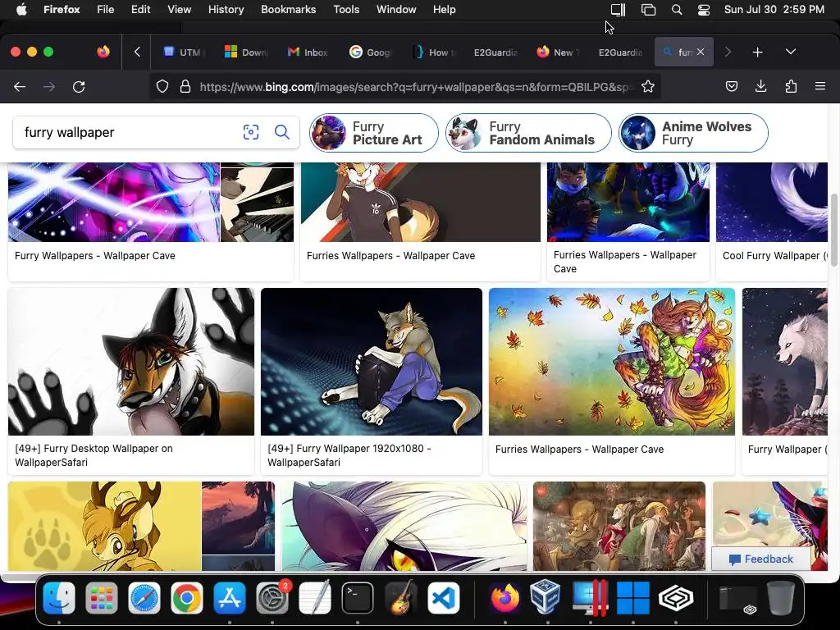Screen dimensions: 840x630
Task: Go back with the browser back arrow
Action: 20,87
